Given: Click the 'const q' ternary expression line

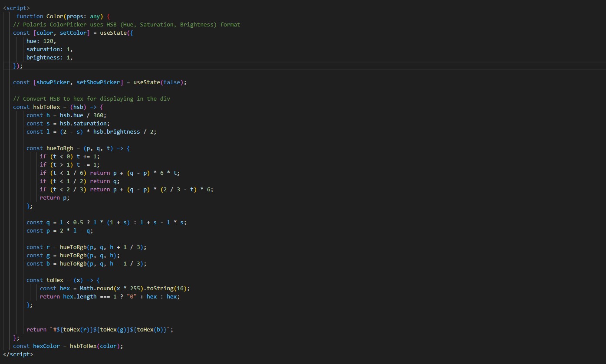Looking at the screenshot, I should point(106,222).
